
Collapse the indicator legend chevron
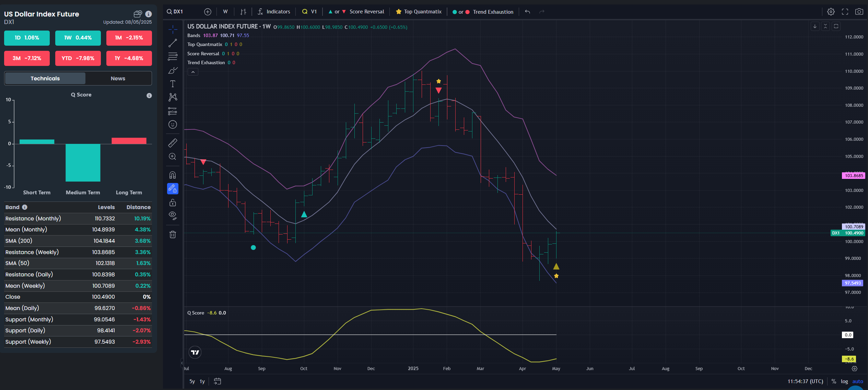coord(193,72)
